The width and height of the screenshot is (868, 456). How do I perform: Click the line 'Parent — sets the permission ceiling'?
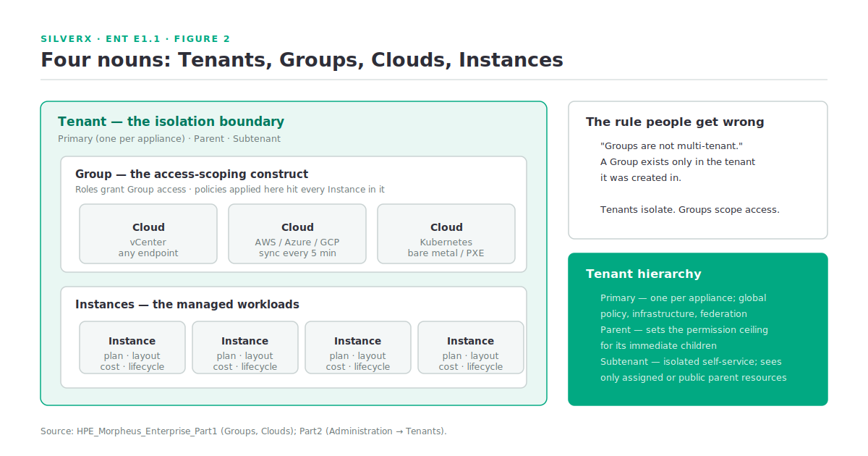tap(684, 330)
